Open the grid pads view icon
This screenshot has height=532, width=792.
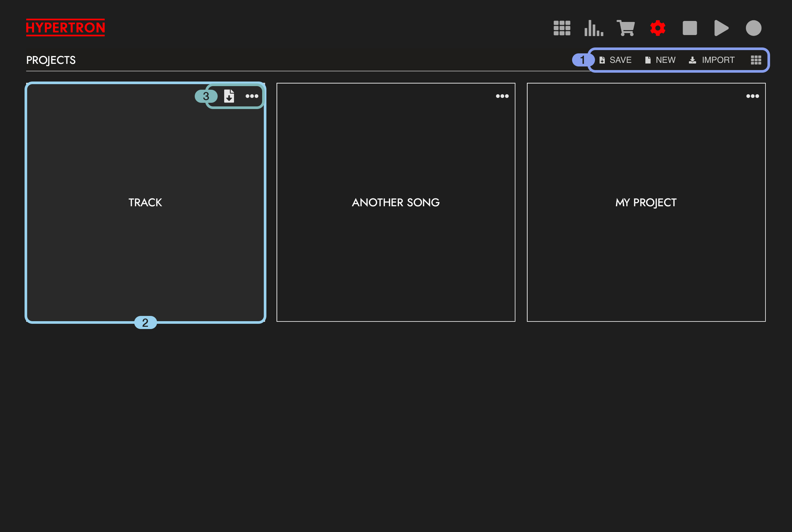click(562, 28)
